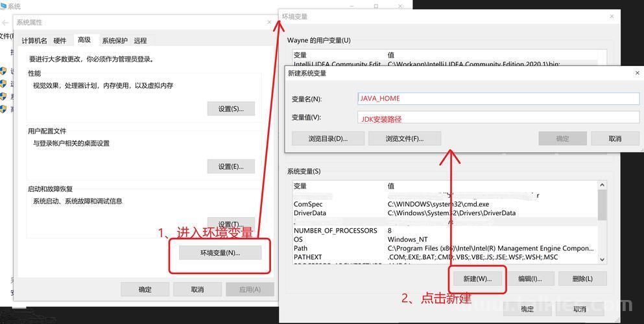Click 浏览目录(D)... button
The height and width of the screenshot is (324, 644).
click(x=328, y=139)
